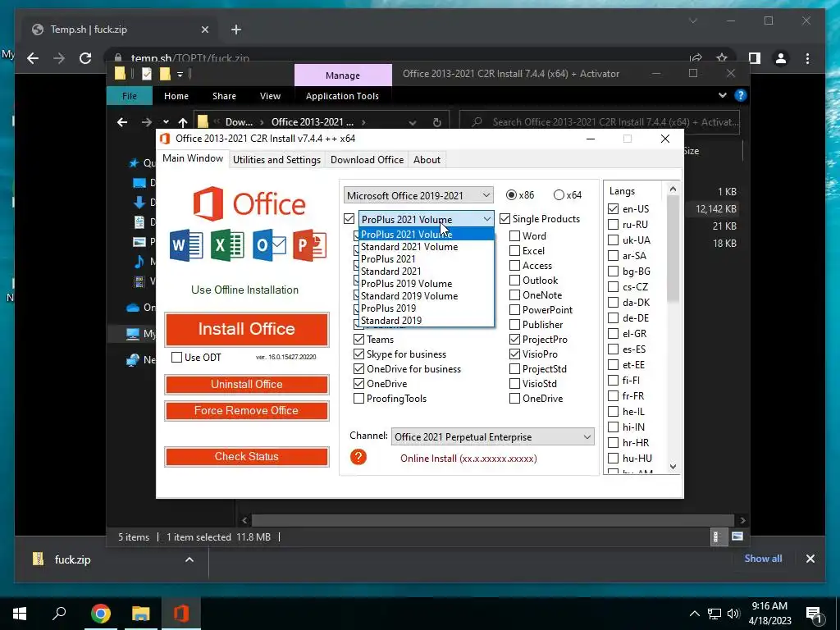Click the orange question mark help icon
The width and height of the screenshot is (840, 630).
(x=358, y=457)
